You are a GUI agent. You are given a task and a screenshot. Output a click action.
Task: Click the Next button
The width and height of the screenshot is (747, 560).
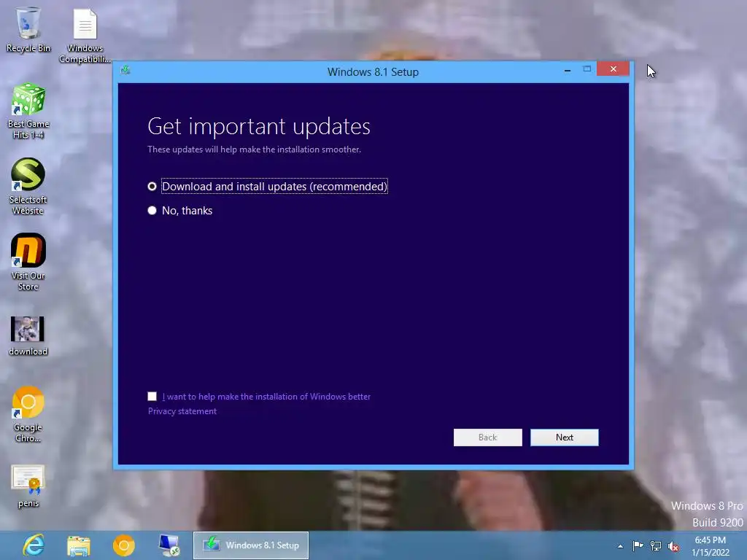point(565,437)
